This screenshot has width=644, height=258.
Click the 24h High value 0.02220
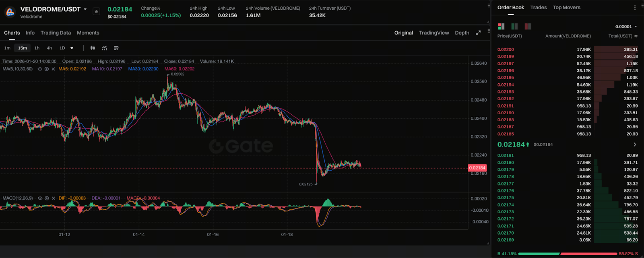click(x=199, y=15)
